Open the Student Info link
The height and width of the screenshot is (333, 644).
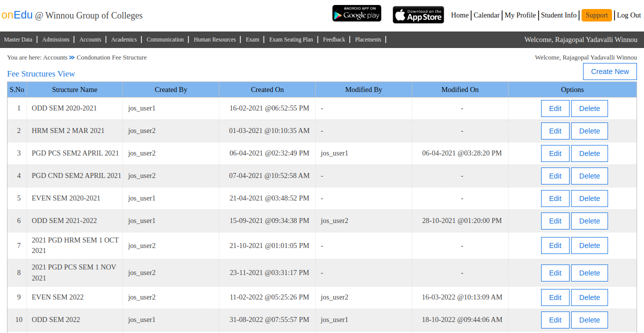pos(559,15)
